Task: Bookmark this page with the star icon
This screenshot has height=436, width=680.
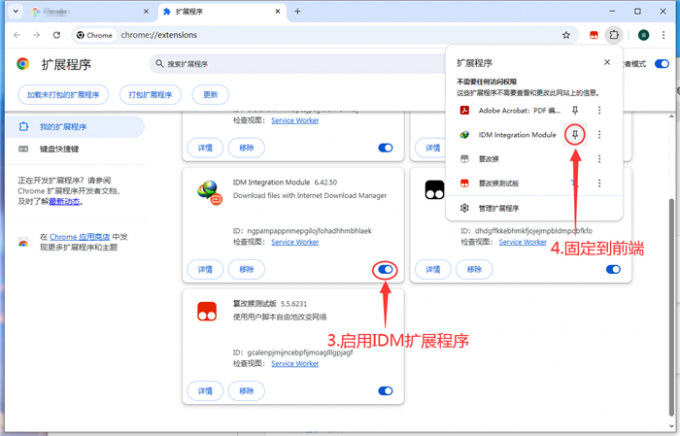Action: point(566,35)
